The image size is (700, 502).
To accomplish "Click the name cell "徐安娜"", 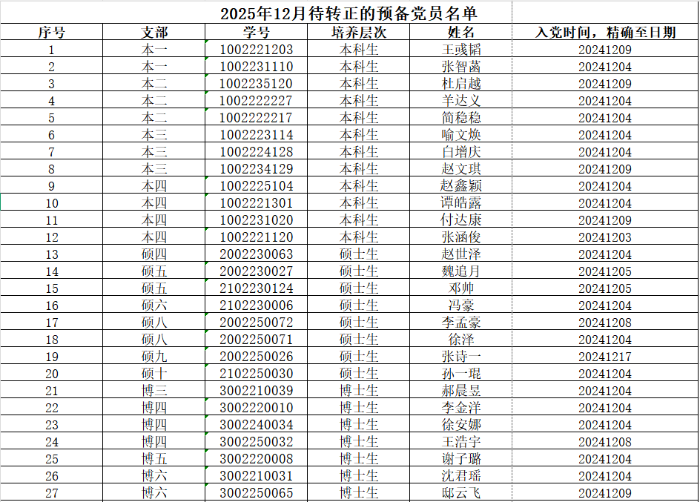I will (461, 424).
